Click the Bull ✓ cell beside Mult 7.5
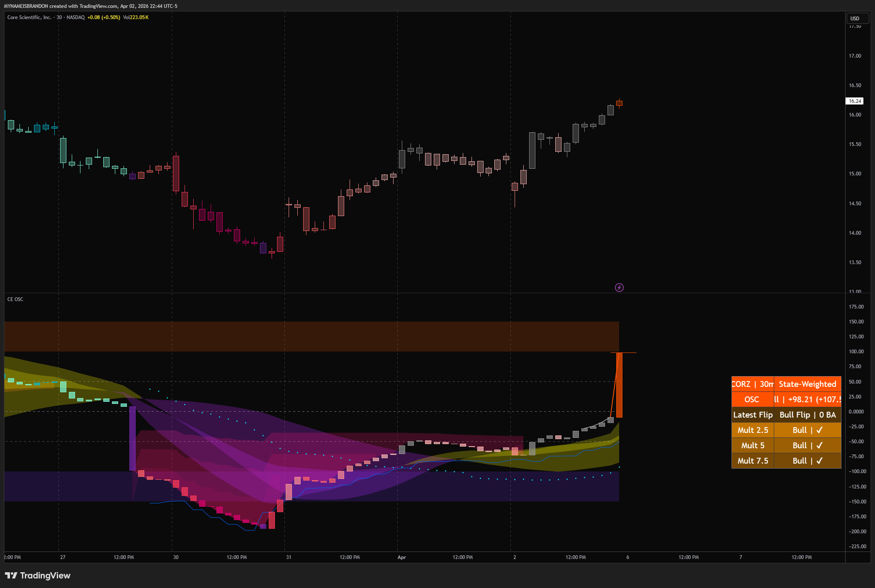The height and width of the screenshot is (588, 875). tap(807, 461)
